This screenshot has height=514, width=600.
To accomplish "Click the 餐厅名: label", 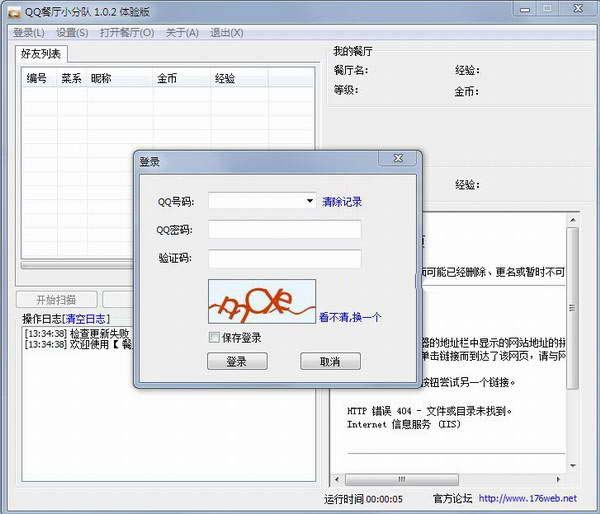I will 351,70.
